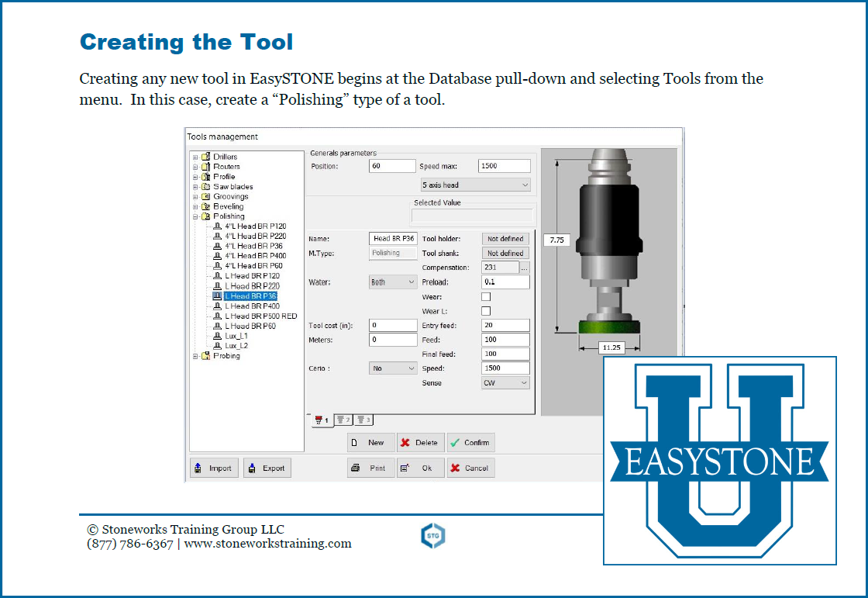Screen dimensions: 868x598
Task: Click the Delete button
Action: [x=420, y=443]
